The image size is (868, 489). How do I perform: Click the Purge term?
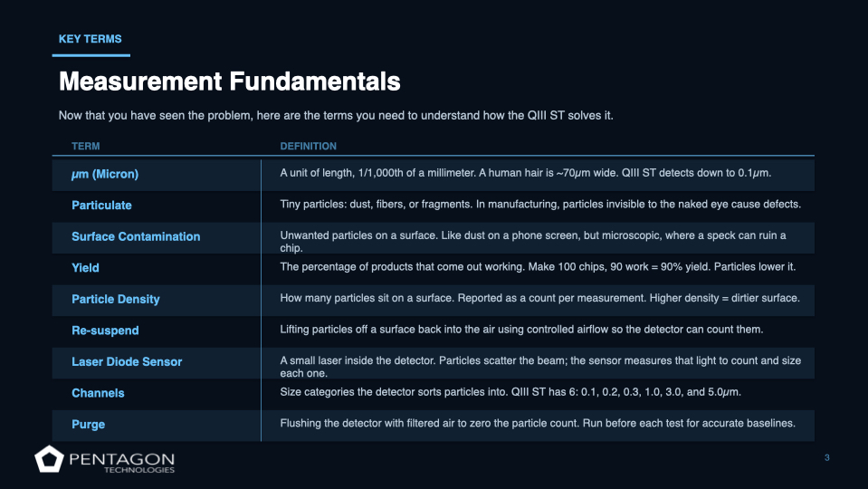coord(89,424)
